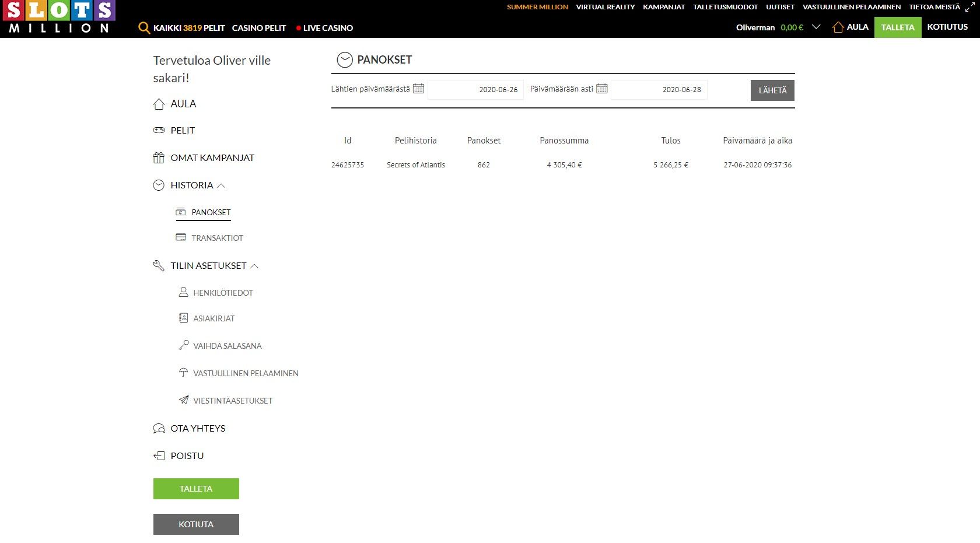Viewport: 980px width, 543px height.
Task: Click the end date field 2020-06-28
Action: (x=659, y=89)
